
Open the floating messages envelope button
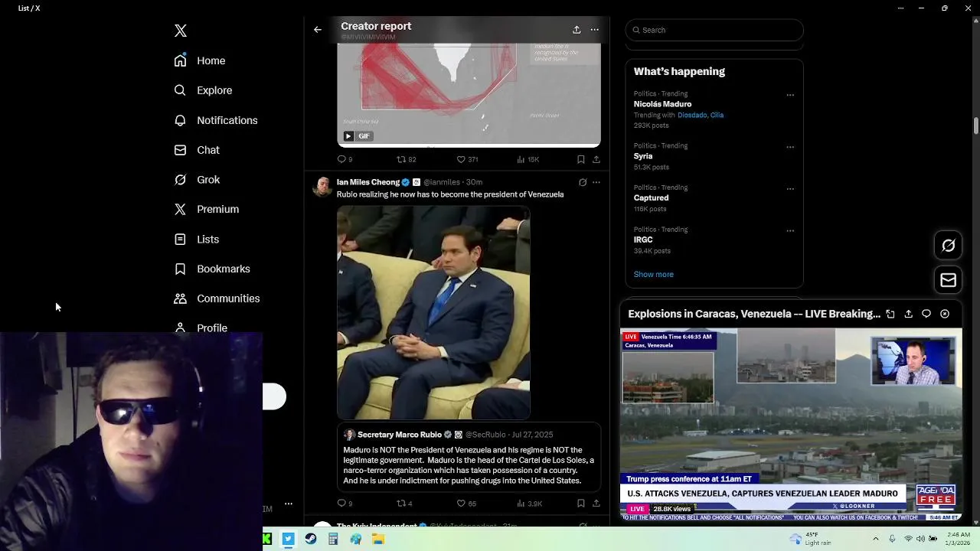(x=949, y=280)
